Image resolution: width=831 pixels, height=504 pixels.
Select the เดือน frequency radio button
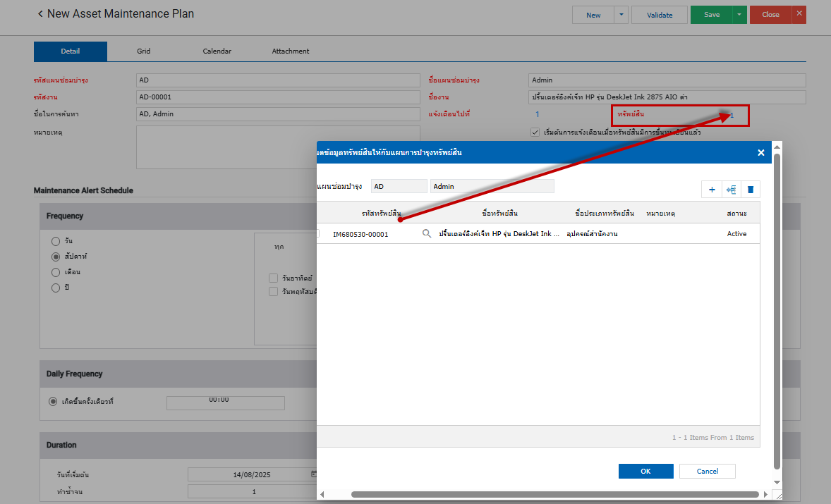[x=56, y=272]
